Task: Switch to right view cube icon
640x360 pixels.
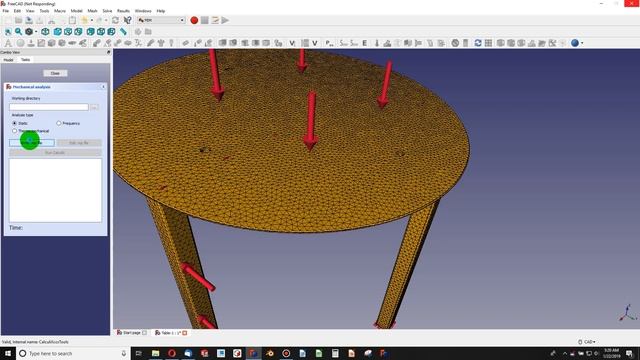Action: (78, 31)
